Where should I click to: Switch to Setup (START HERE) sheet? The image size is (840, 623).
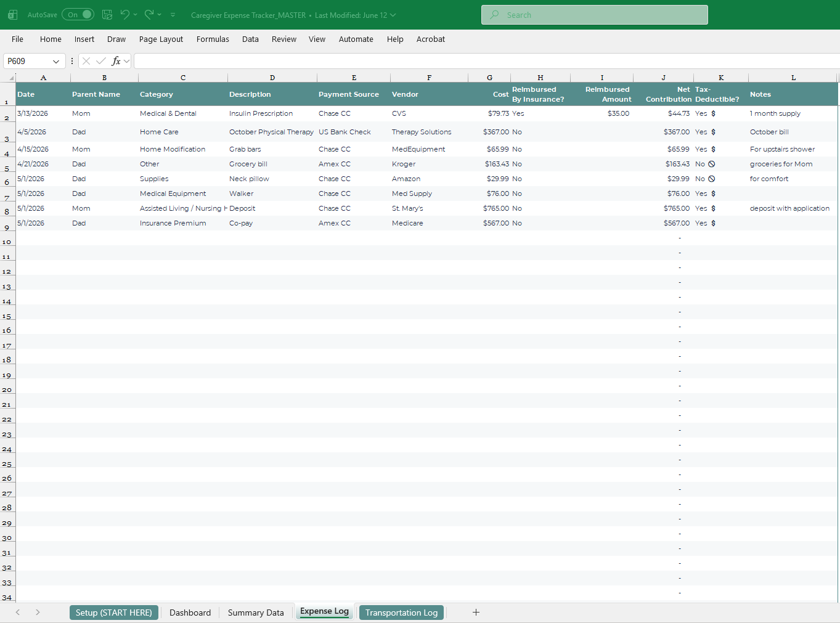pyautogui.click(x=114, y=613)
